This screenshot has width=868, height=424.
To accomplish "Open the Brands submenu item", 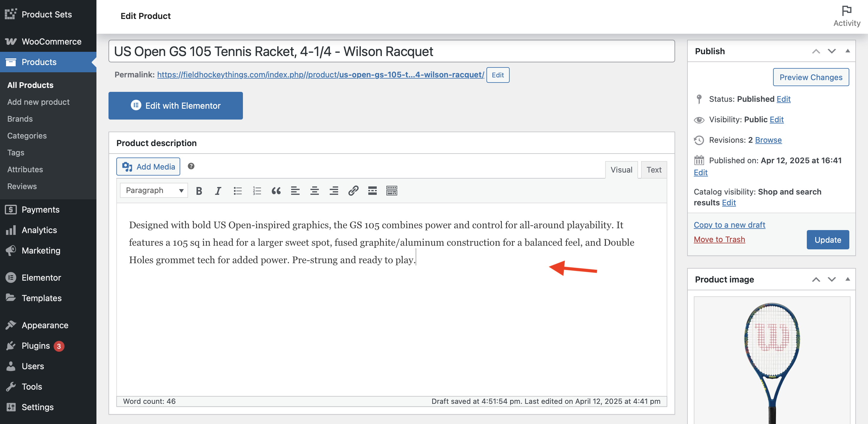I will tap(20, 119).
